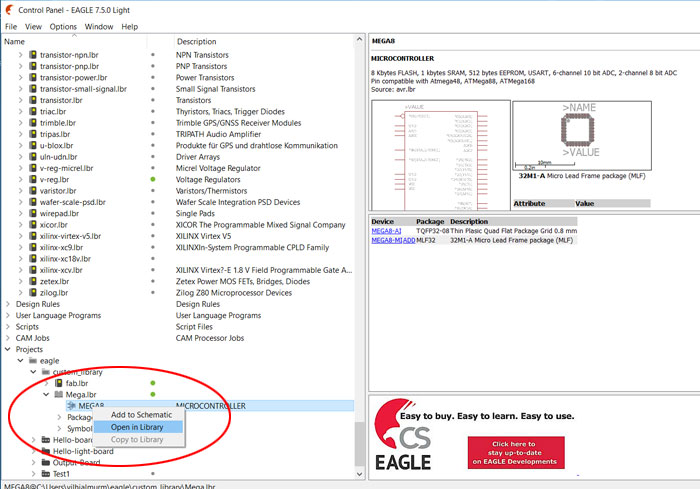Click the varistor.lbr library icon
Image resolution: width=700 pixels, height=489 pixels.
33,191
